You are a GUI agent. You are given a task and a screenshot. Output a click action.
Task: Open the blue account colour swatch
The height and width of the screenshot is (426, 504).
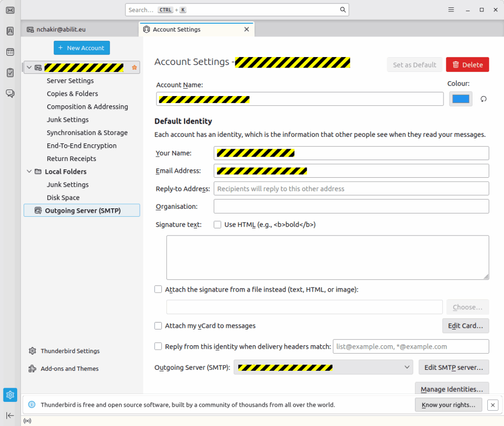(x=461, y=99)
